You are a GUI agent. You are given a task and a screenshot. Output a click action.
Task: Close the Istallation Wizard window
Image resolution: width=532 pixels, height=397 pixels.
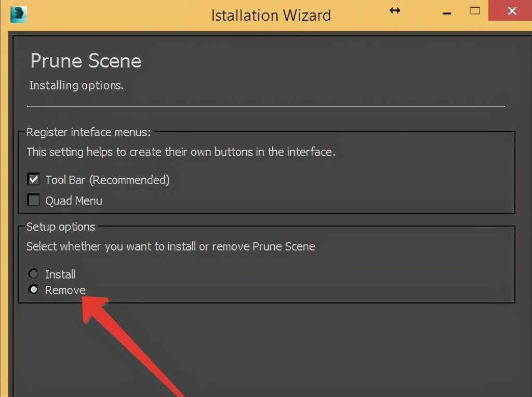tap(512, 11)
